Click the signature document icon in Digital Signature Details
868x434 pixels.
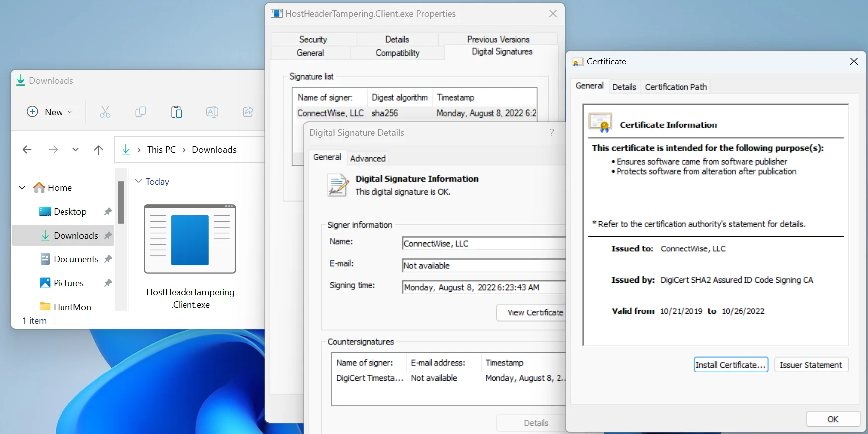coord(338,185)
